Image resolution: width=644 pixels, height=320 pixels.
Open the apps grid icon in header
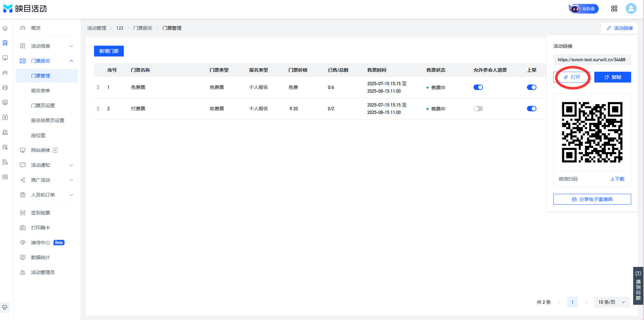click(614, 9)
